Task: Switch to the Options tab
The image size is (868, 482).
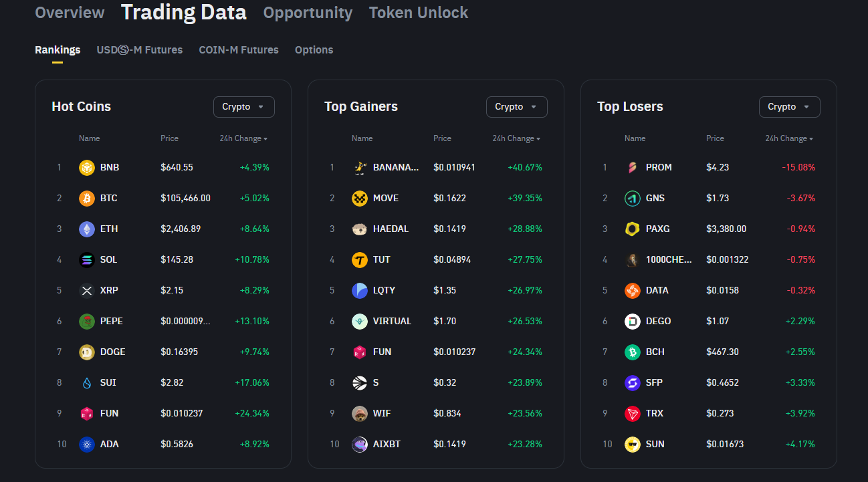Action: tap(314, 50)
